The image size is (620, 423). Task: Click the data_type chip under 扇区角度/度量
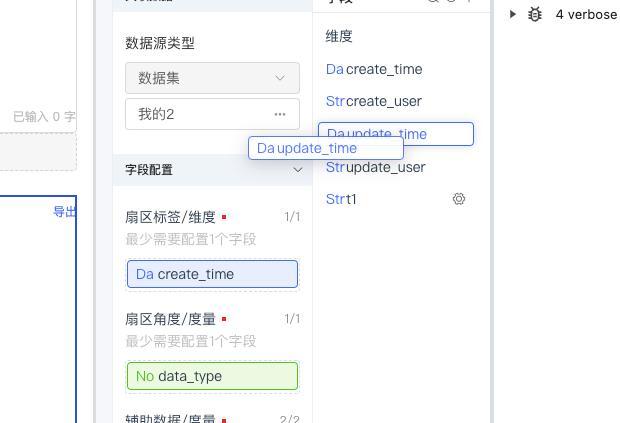point(212,376)
